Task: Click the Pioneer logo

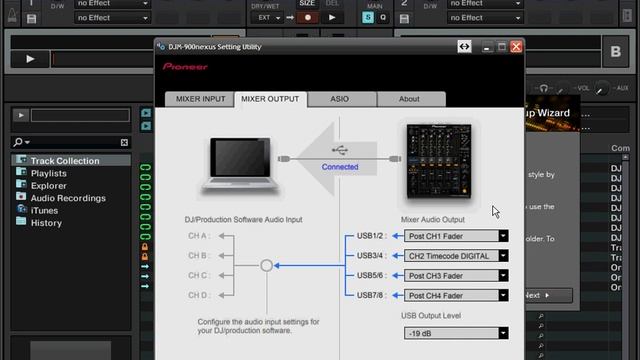Action: [185, 67]
